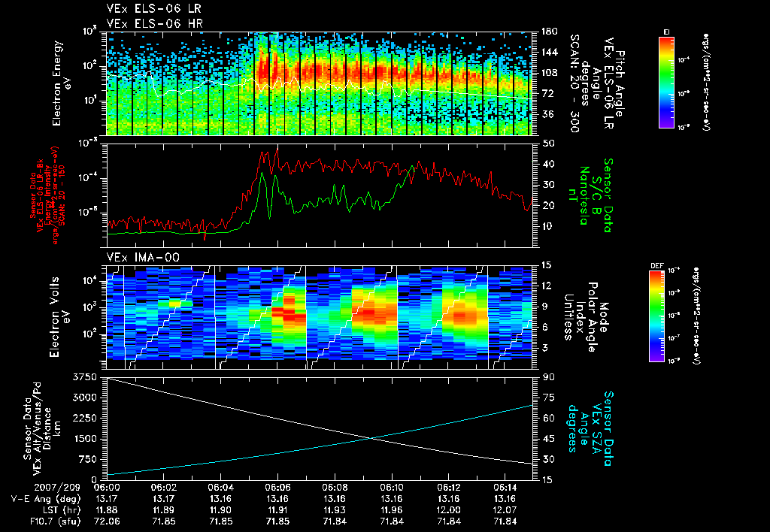Click the 750 km altitude tick
Image resolution: width=770 pixels, height=532 pixels.
pyautogui.click(x=87, y=459)
